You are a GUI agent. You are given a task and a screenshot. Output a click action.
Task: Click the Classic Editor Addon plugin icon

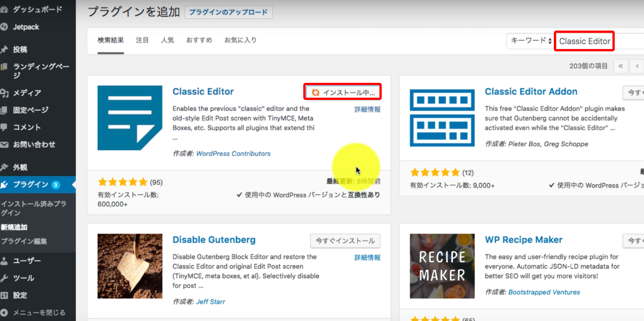tap(442, 118)
